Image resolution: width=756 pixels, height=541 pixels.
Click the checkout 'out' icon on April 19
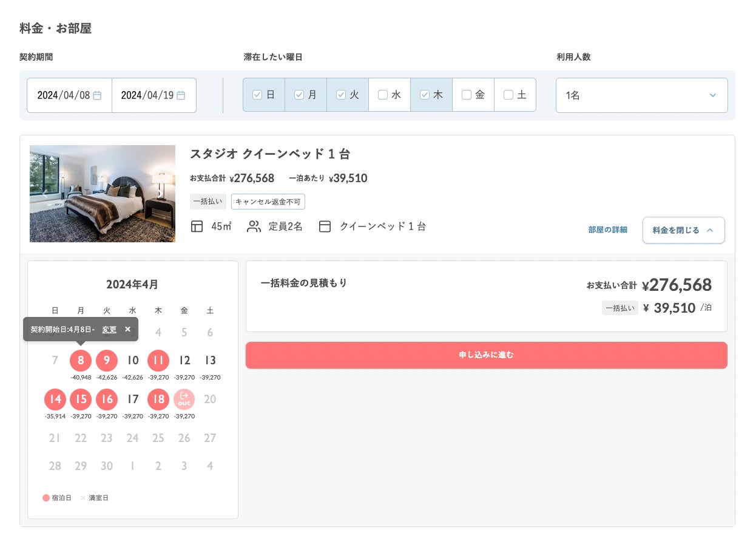[184, 399]
